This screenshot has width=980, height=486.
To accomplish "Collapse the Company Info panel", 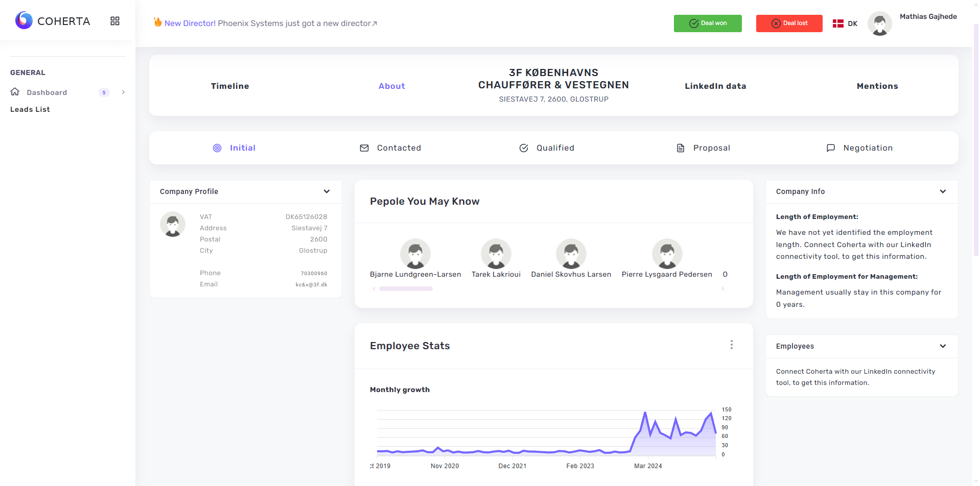I will [943, 191].
